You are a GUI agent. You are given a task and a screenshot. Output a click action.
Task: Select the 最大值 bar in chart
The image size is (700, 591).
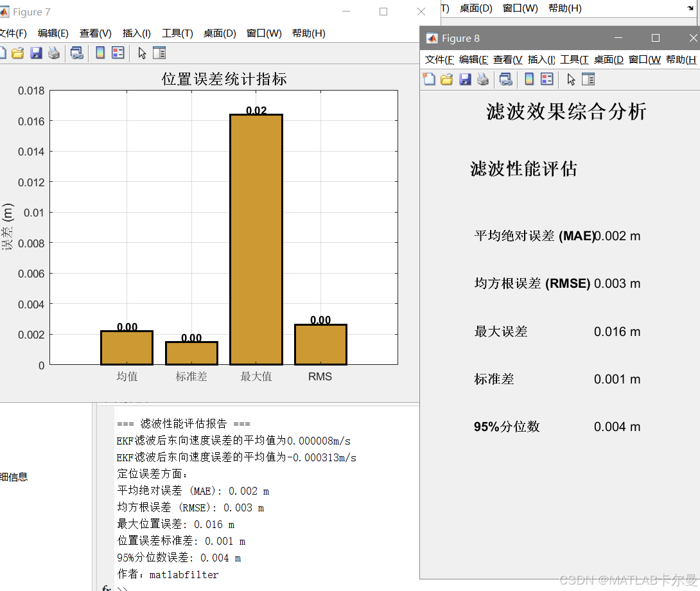click(256, 240)
